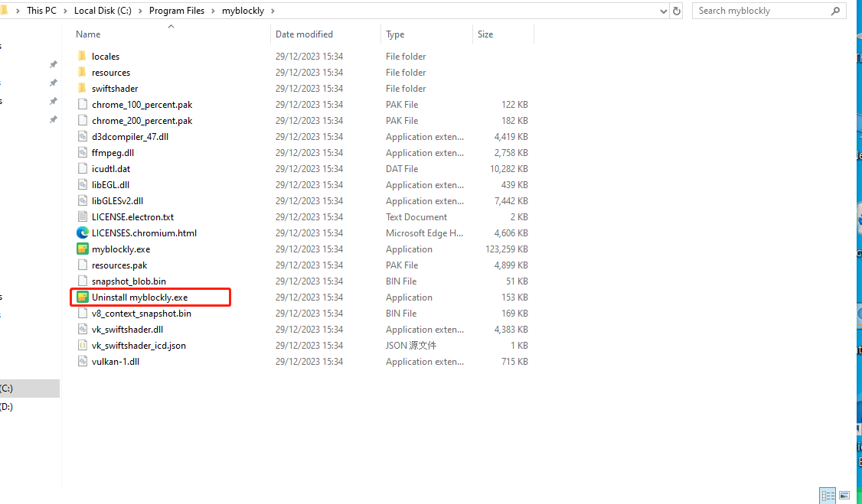Click the LICENSE.electron.txt document icon
Image resolution: width=862 pixels, height=504 pixels.
[83, 216]
